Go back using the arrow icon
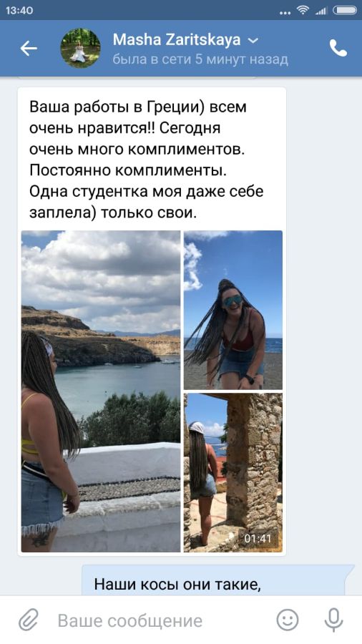The width and height of the screenshot is (362, 644). point(29,49)
